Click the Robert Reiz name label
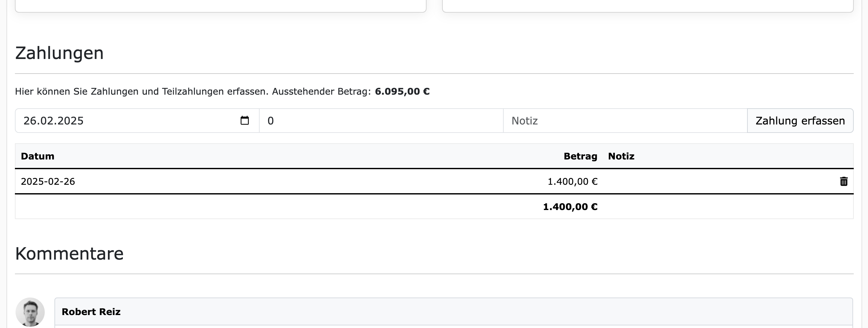 point(91,312)
